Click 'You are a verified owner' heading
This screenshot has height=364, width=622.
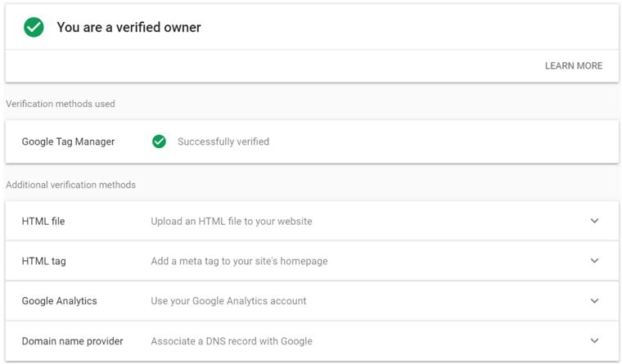pos(128,27)
